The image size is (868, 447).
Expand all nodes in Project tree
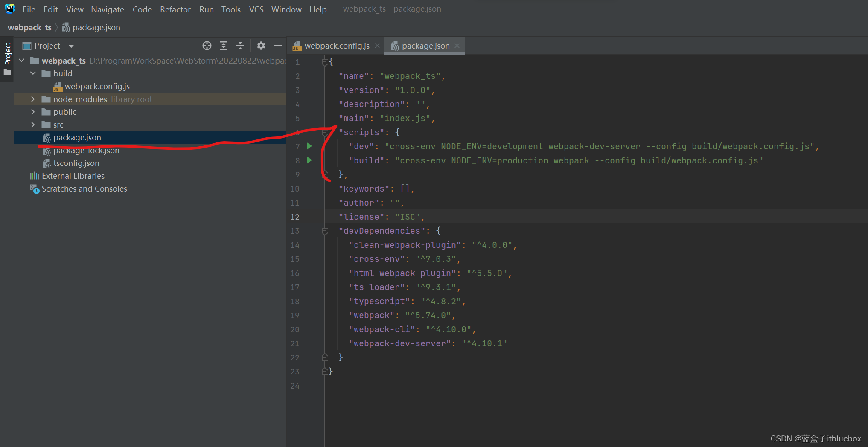click(223, 46)
